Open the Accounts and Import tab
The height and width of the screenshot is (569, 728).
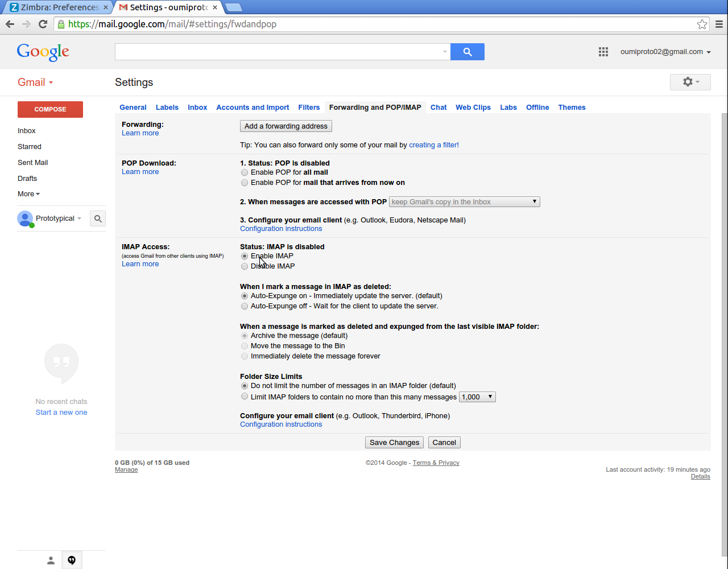[x=253, y=108]
